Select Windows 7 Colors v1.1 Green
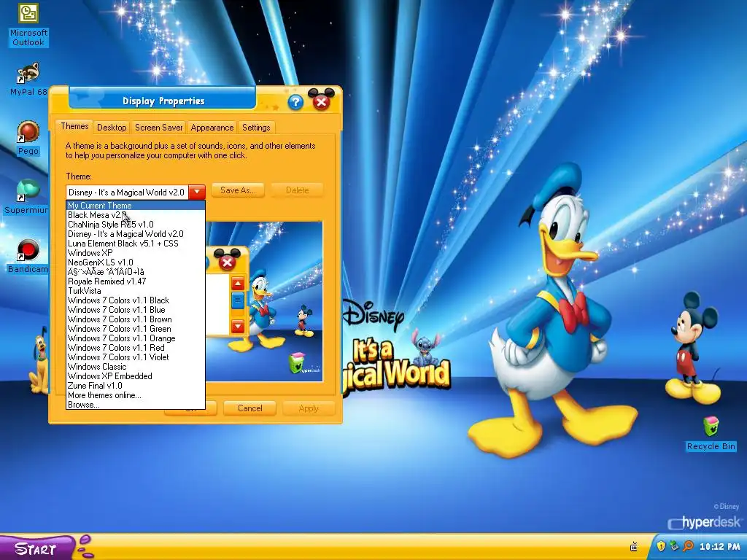 (x=135, y=329)
